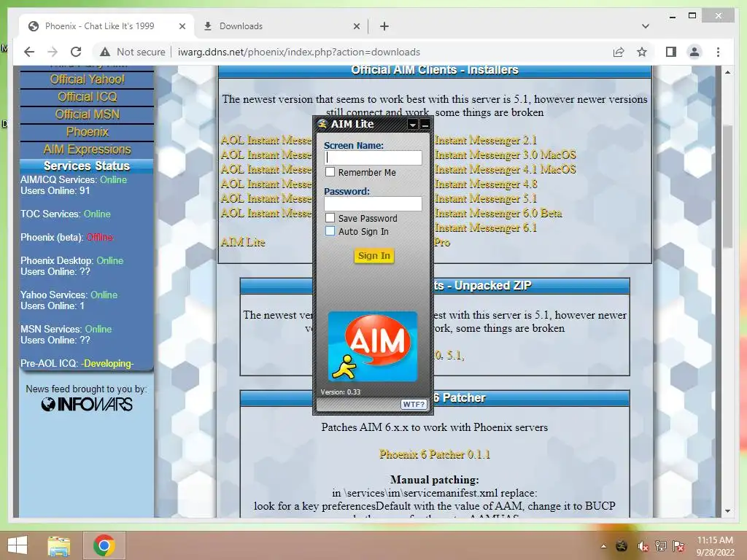
Task: Click the scrollbar down arrow
Action: [x=727, y=511]
